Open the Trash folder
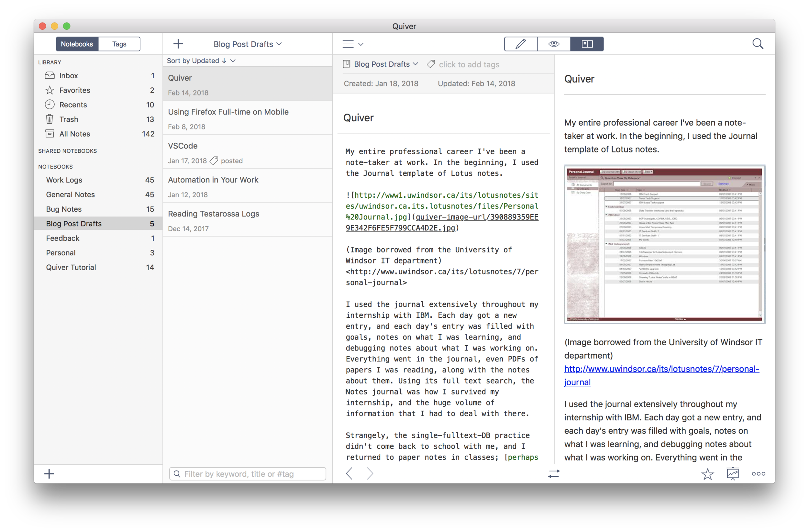This screenshot has width=809, height=532. (x=98, y=119)
